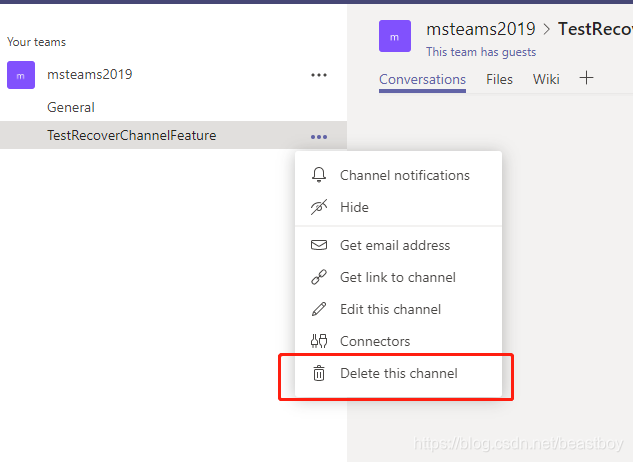Click the crossed-eye Hide icon
The height and width of the screenshot is (462, 633).
(x=319, y=207)
